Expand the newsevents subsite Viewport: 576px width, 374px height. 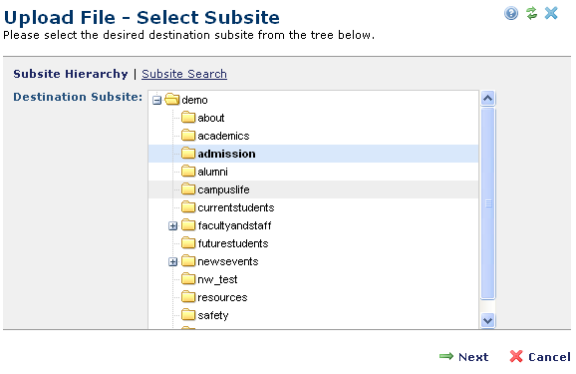(x=173, y=262)
